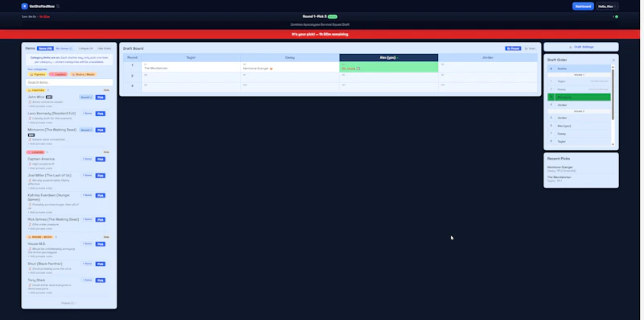
Task: Click Alex's green On clock draft cell
Action: [389, 67]
